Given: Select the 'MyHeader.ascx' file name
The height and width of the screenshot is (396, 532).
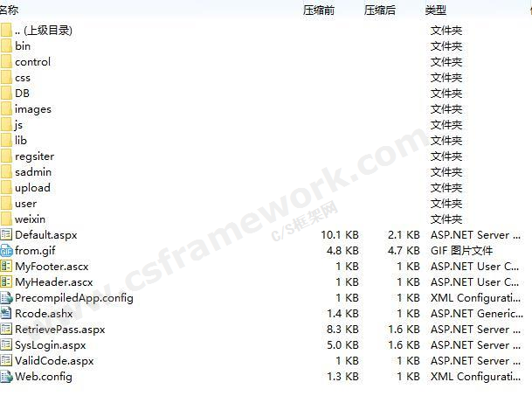Looking at the screenshot, I should [x=53, y=282].
